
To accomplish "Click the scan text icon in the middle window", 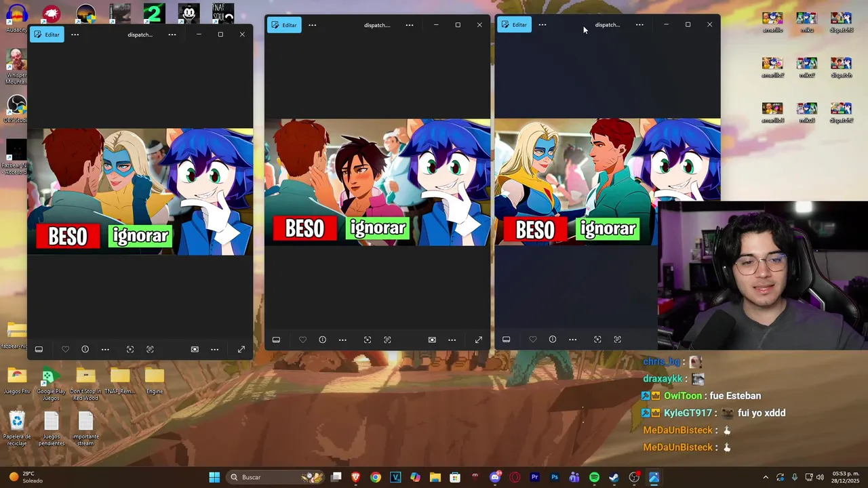I will point(387,340).
